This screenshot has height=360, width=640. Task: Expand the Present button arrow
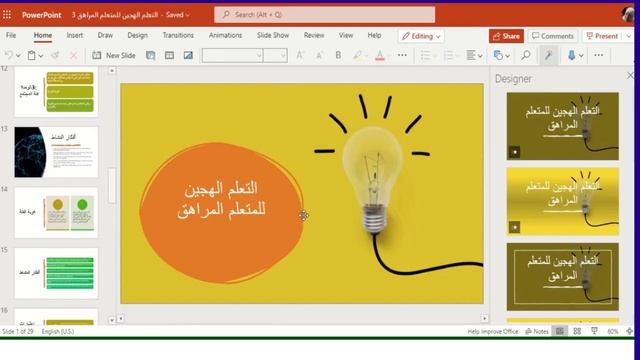click(628, 36)
